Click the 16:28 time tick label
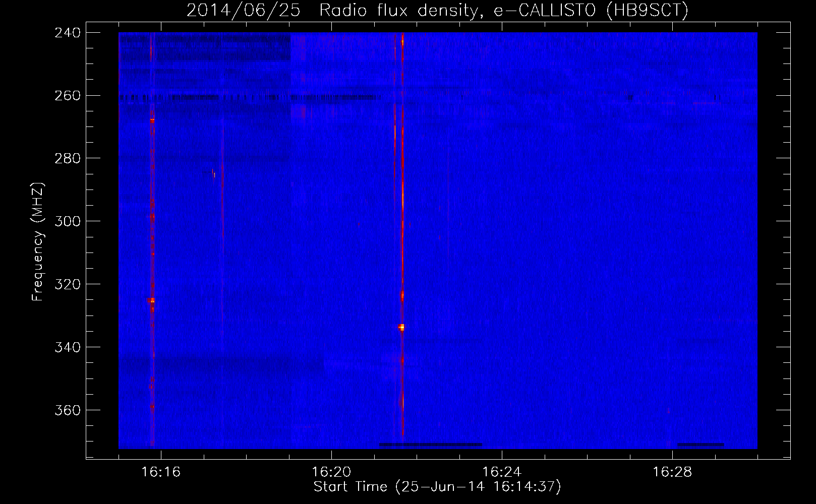 672,472
